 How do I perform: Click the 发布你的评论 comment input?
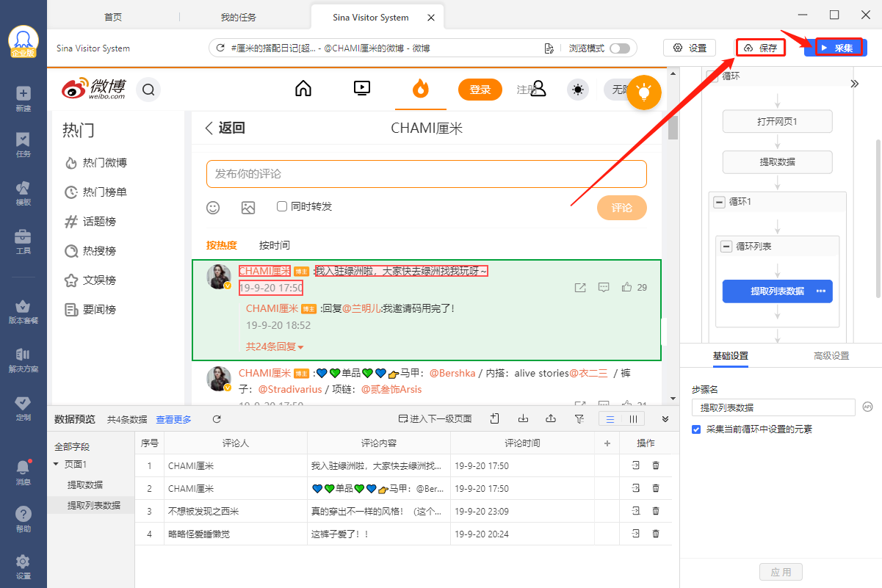pyautogui.click(x=426, y=174)
